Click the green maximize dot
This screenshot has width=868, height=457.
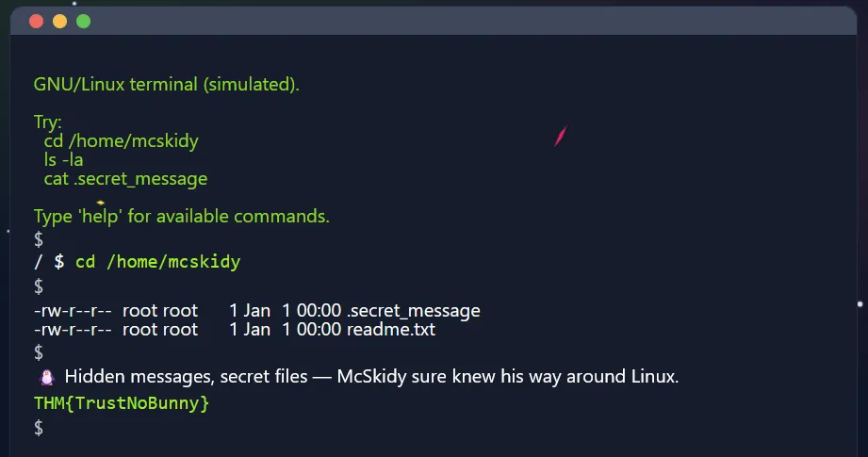tap(83, 21)
